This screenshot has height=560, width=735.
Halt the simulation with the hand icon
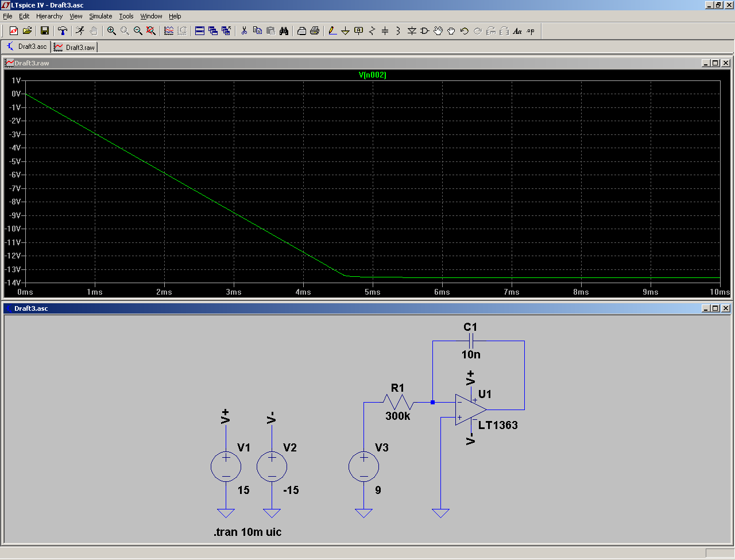pos(94,31)
